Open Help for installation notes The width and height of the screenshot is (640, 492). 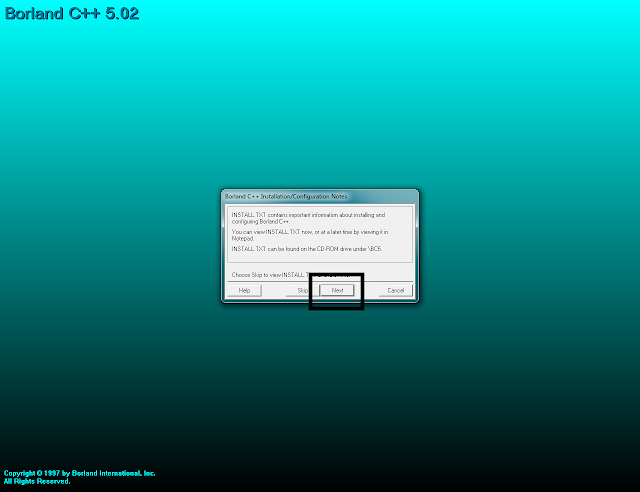pyautogui.click(x=244, y=290)
